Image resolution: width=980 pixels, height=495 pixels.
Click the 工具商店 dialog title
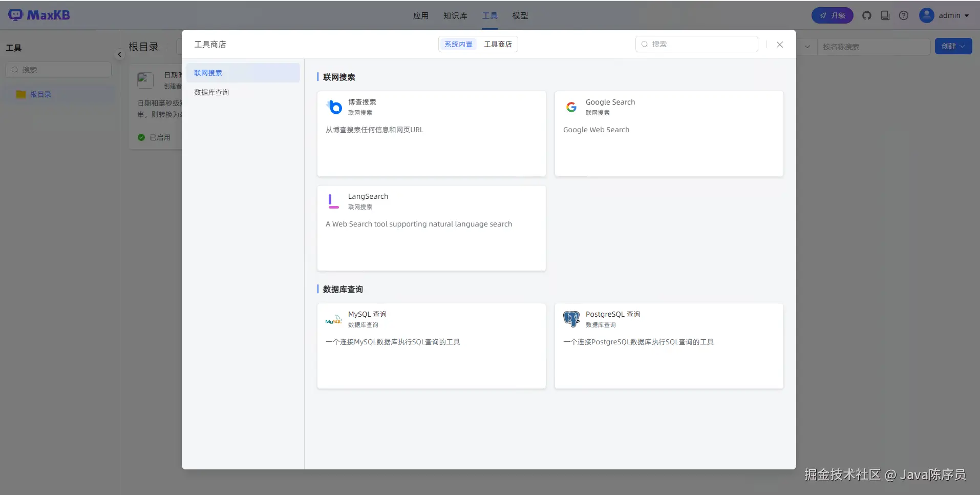click(210, 45)
